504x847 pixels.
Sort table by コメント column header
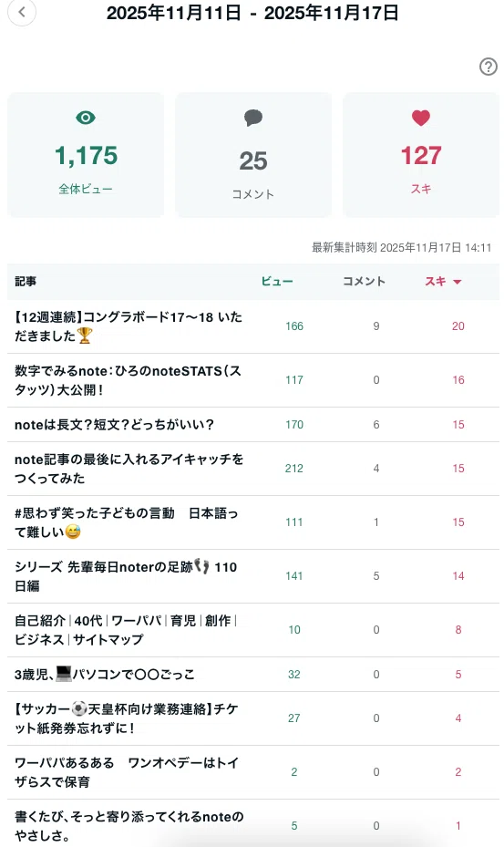[364, 282]
